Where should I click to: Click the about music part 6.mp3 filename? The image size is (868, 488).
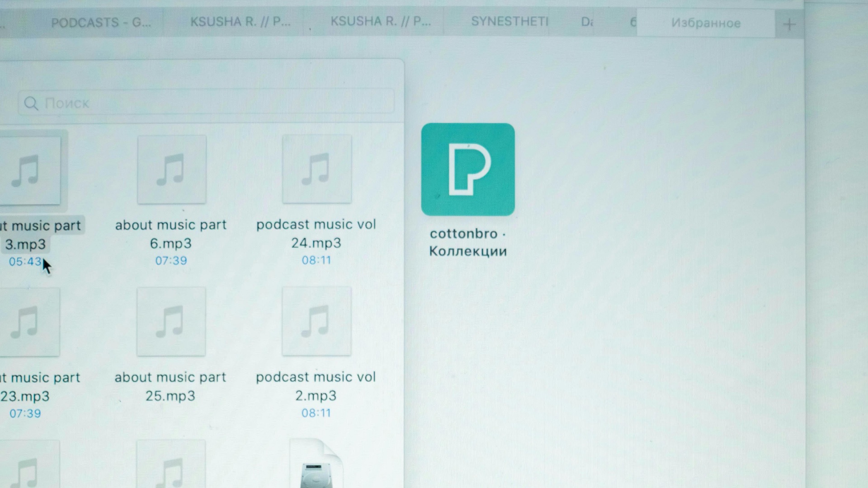click(x=171, y=234)
